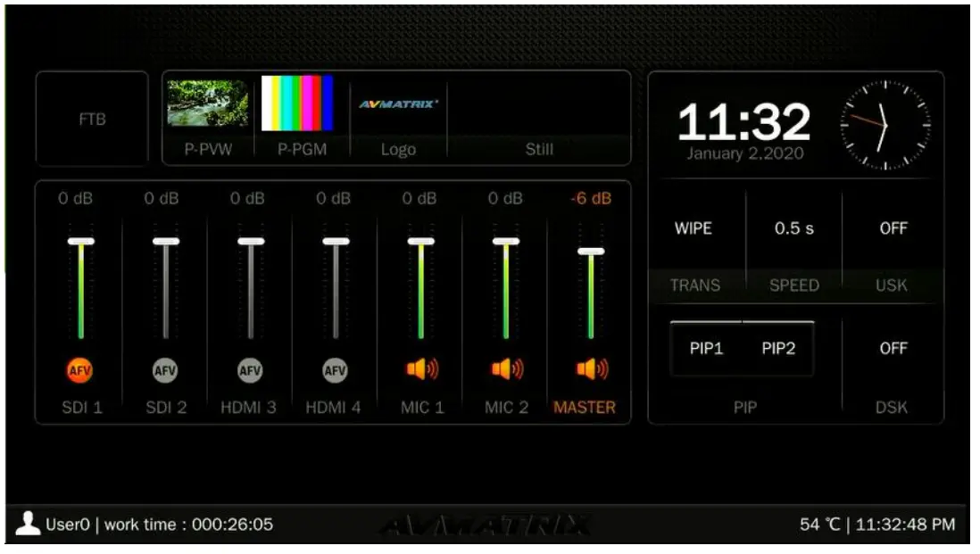Enable AFV on the SDI 2 channel
980x554 pixels.
(x=163, y=369)
